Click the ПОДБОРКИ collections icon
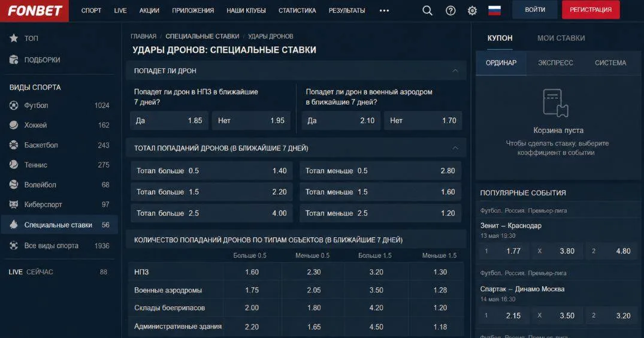Screen dimensions: 644x338 pyautogui.click(x=14, y=59)
